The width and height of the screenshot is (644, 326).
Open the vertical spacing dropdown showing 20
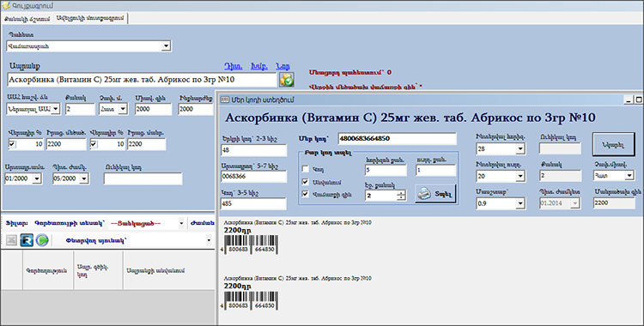click(x=520, y=176)
